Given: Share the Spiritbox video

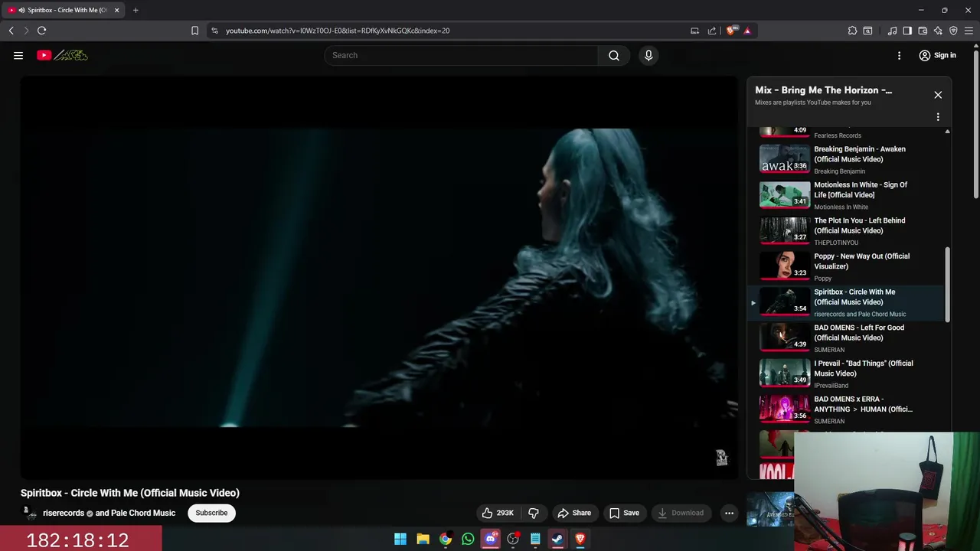Looking at the screenshot, I should pyautogui.click(x=574, y=513).
